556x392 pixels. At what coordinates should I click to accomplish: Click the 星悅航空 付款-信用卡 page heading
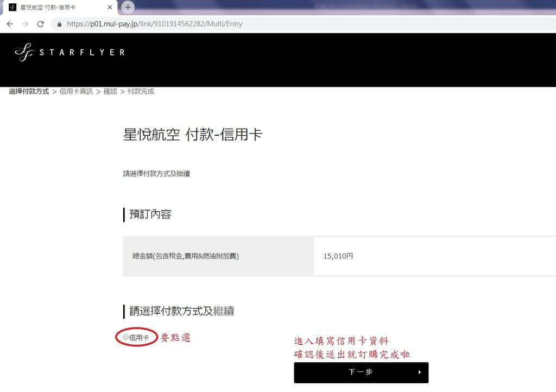(x=193, y=135)
